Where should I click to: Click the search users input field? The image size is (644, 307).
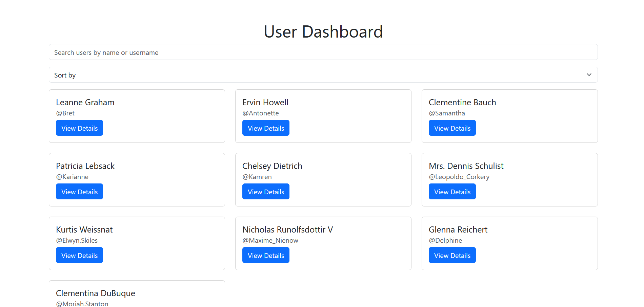323,52
